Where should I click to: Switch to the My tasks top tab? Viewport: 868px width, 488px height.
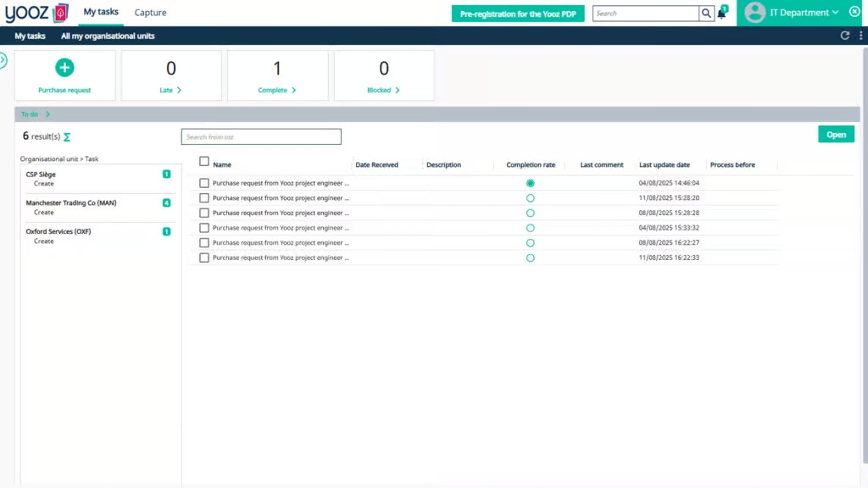[101, 12]
